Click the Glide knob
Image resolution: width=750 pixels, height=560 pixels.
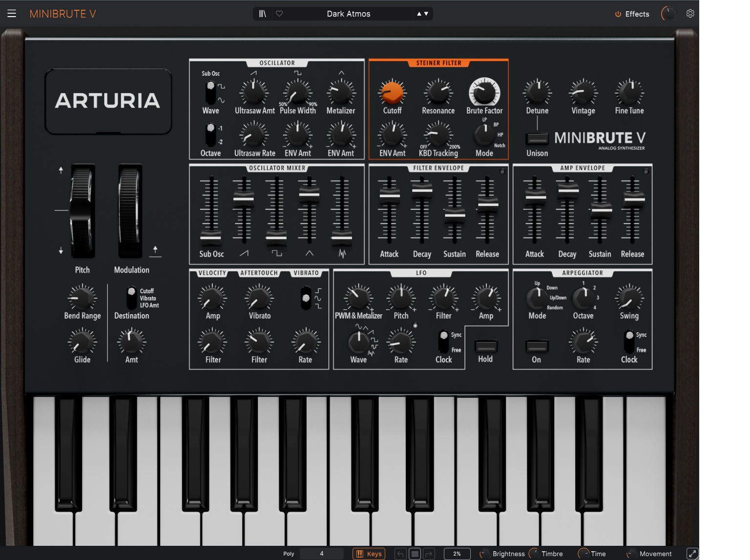point(82,341)
